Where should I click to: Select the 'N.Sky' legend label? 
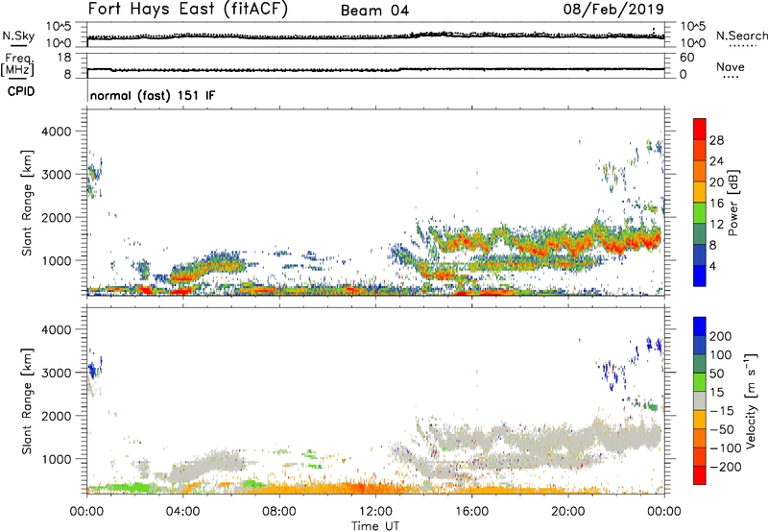point(18,36)
